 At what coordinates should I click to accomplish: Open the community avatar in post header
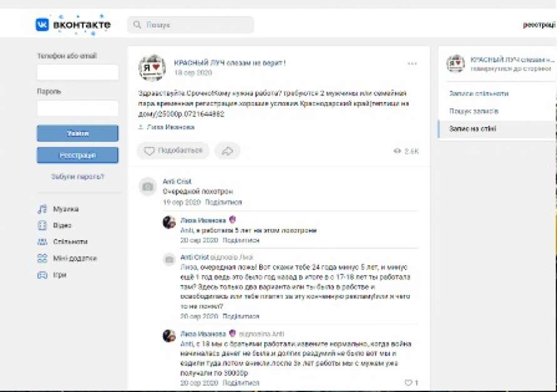151,68
